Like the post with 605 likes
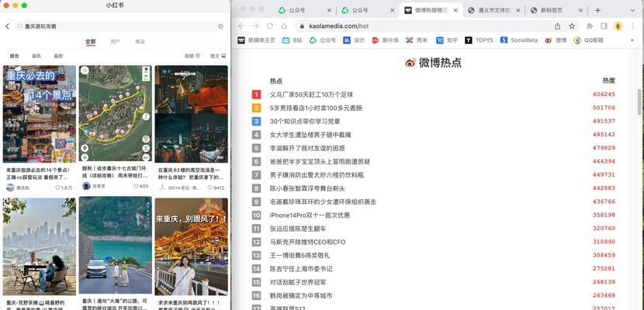This screenshot has width=644, height=310. click(x=136, y=186)
